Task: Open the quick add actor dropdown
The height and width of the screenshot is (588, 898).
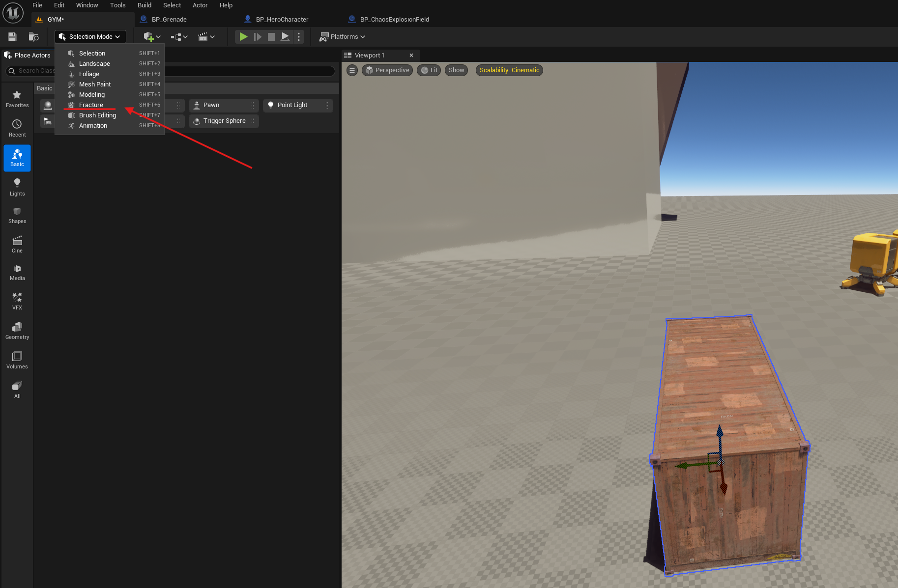Action: 152,37
